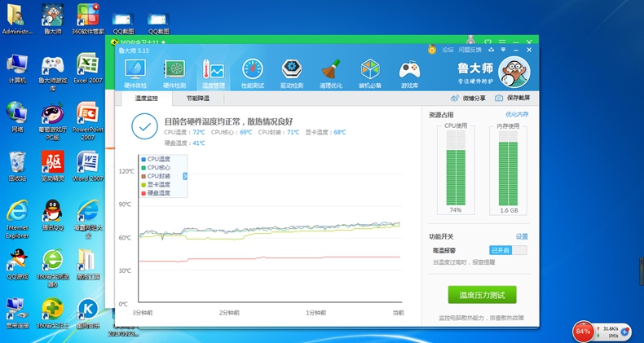Click the 清理优化 broom cleanup icon
This screenshot has width=644, height=343.
click(331, 71)
